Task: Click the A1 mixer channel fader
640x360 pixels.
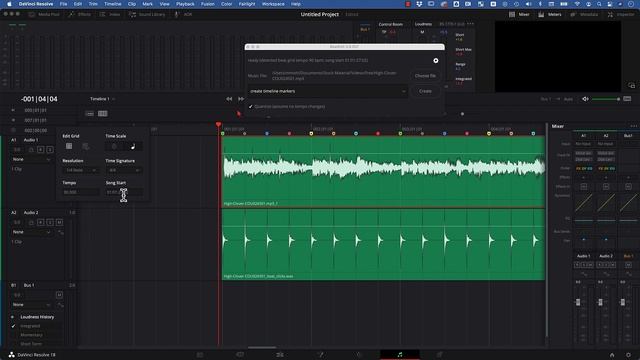Action: tap(578, 302)
